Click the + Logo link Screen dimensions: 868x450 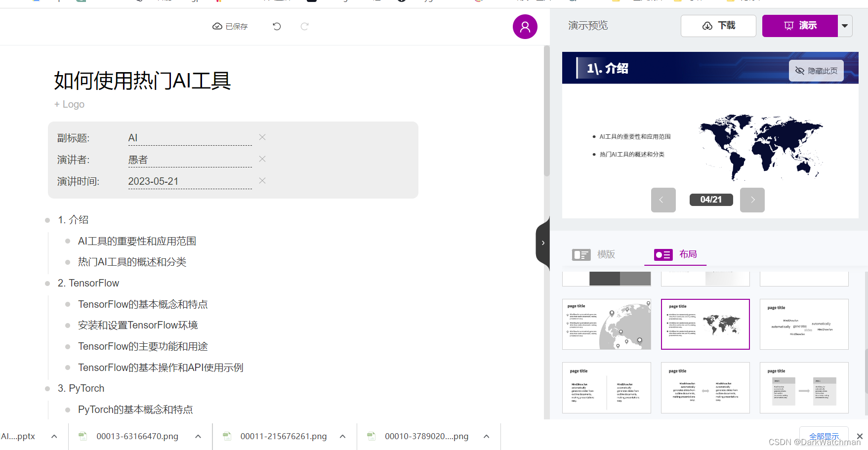[x=69, y=104]
